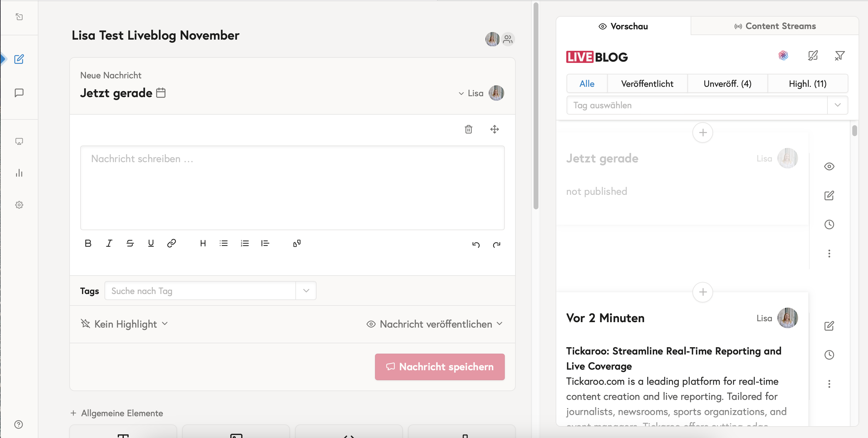Click the Nachricht speichern button

pos(440,367)
